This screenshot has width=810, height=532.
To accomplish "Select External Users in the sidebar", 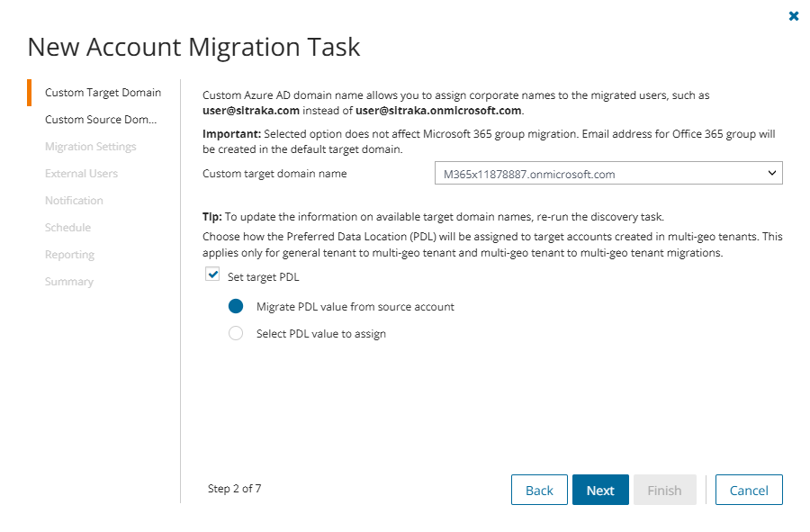I will (x=81, y=174).
